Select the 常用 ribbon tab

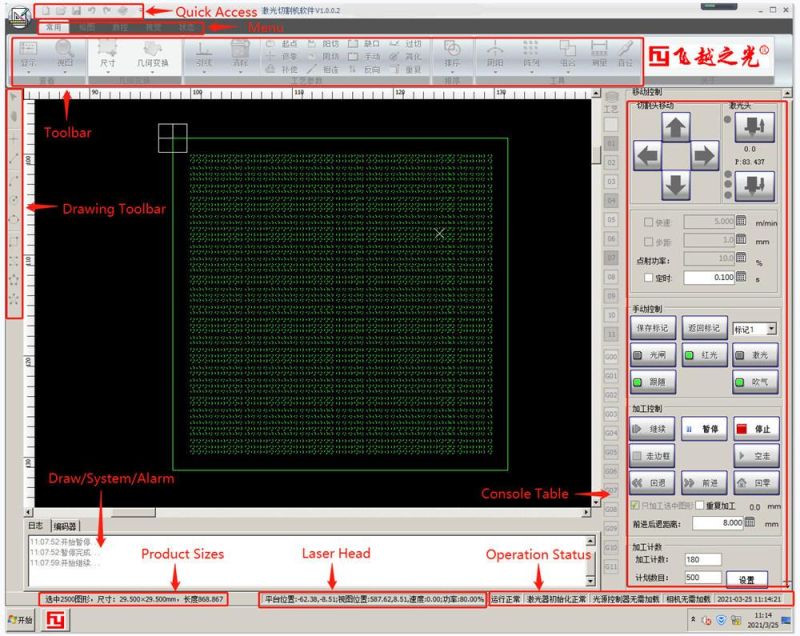(52, 27)
